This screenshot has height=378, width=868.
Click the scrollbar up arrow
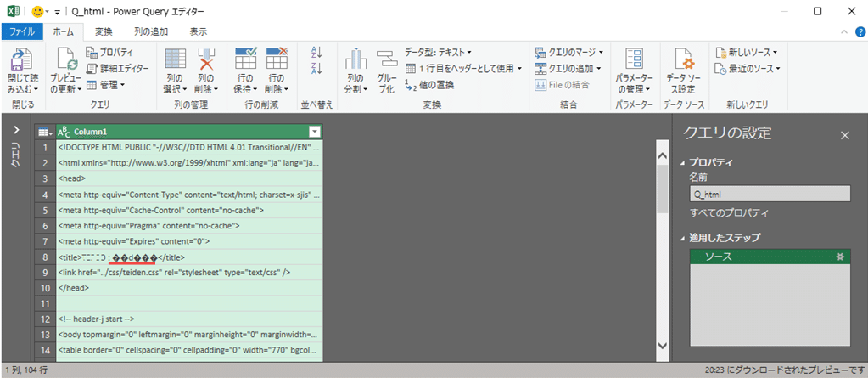663,157
